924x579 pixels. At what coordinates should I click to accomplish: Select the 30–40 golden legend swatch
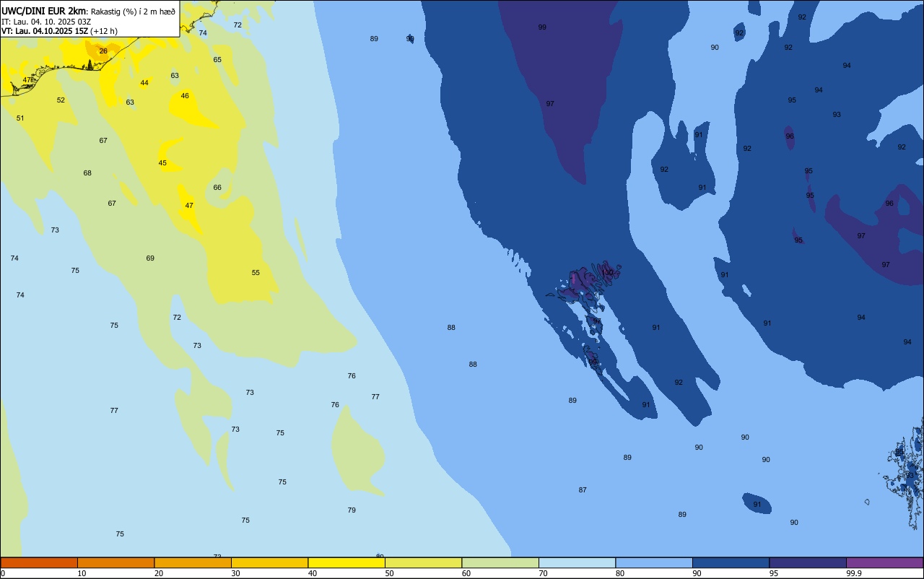click(269, 562)
